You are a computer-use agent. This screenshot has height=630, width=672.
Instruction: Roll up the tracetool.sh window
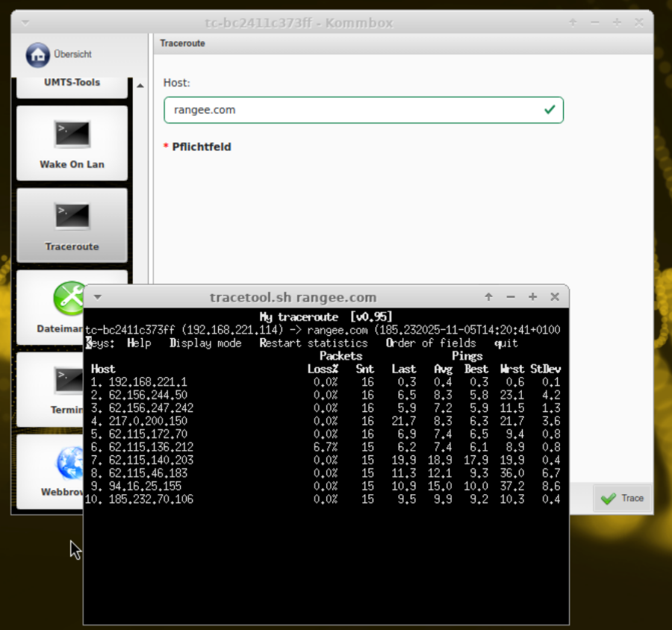coord(488,297)
